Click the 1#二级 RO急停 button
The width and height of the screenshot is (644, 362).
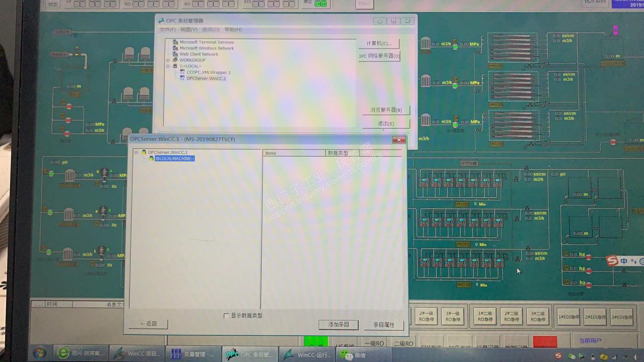click(x=485, y=316)
